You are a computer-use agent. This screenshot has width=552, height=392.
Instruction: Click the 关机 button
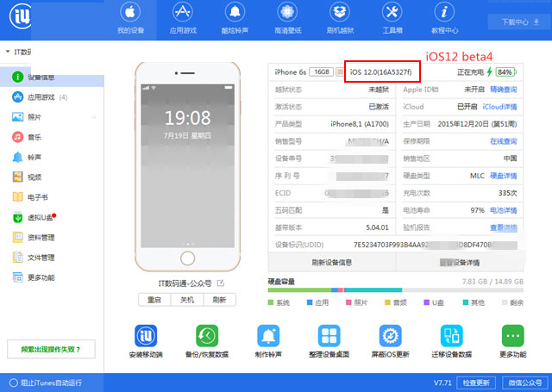coord(187,300)
